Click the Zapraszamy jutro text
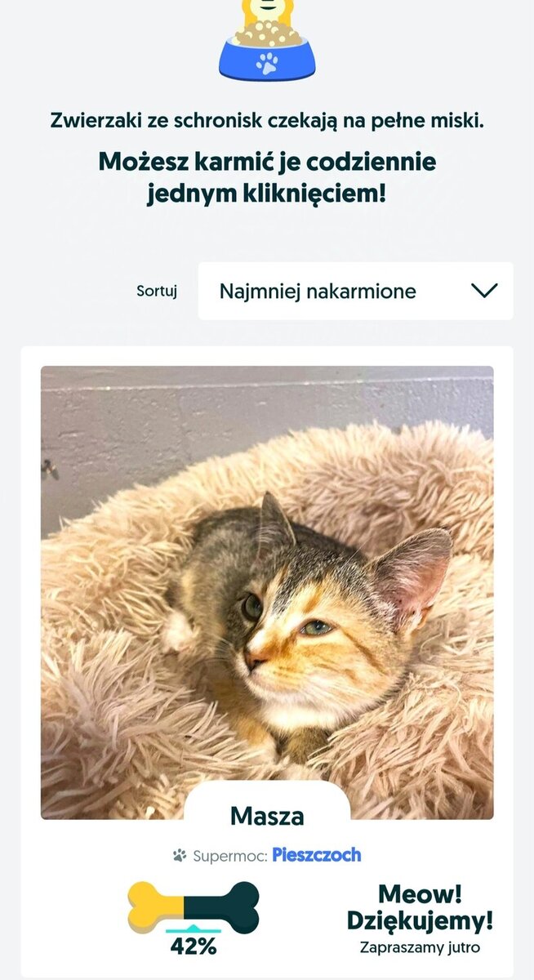 pyautogui.click(x=420, y=948)
